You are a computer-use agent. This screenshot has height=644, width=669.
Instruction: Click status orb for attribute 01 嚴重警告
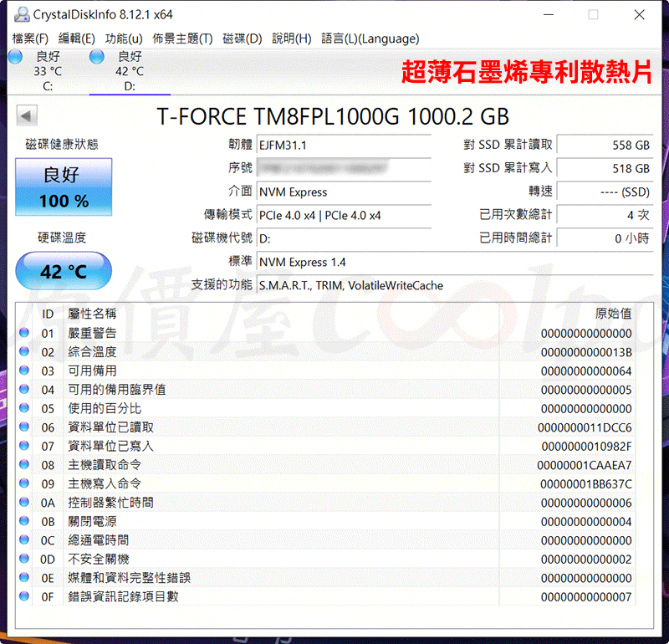pyautogui.click(x=24, y=333)
